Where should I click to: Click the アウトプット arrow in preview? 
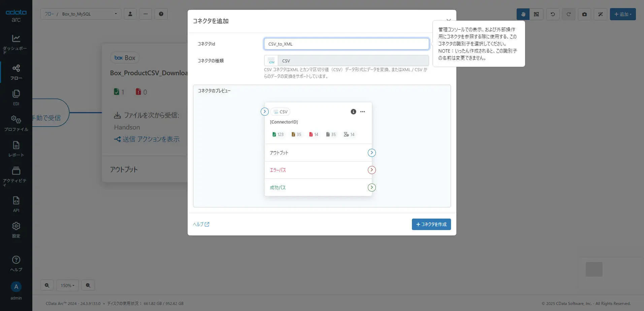(372, 153)
